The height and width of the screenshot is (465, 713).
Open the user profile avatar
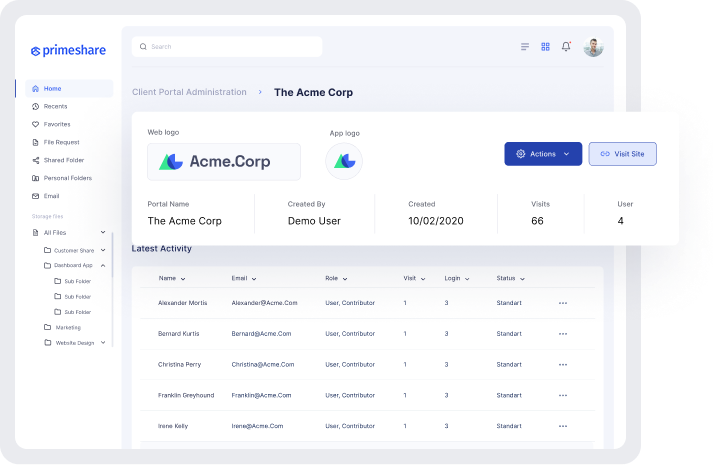[593, 47]
